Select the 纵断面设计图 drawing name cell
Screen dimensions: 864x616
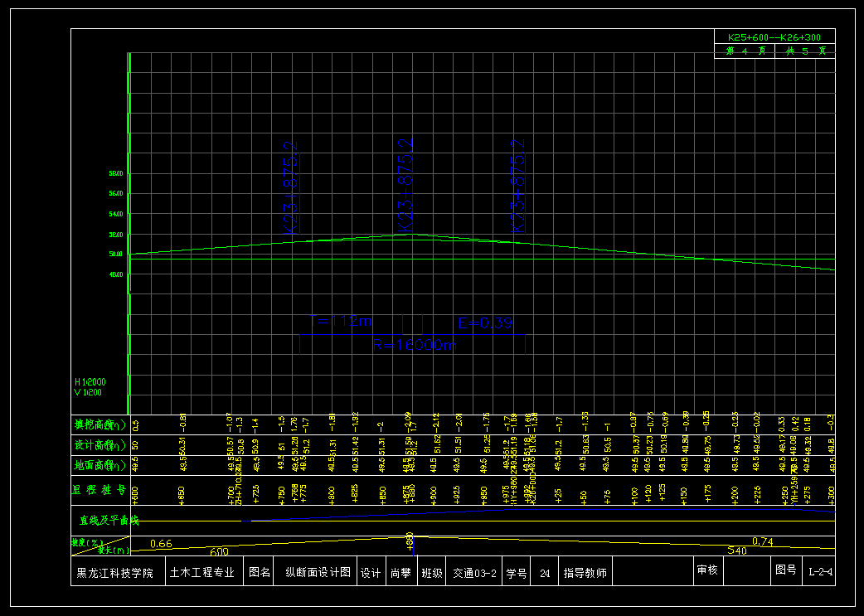(x=318, y=573)
